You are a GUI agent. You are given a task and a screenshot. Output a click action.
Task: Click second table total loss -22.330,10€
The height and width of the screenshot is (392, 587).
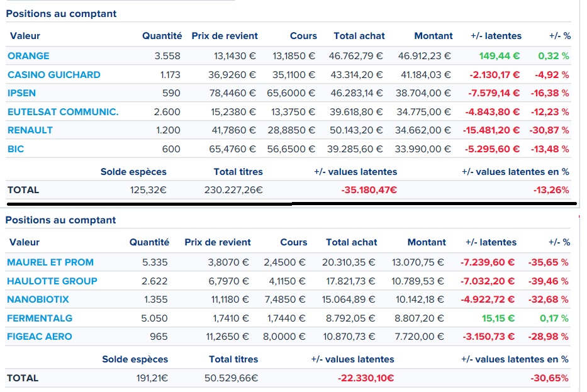pos(366,378)
